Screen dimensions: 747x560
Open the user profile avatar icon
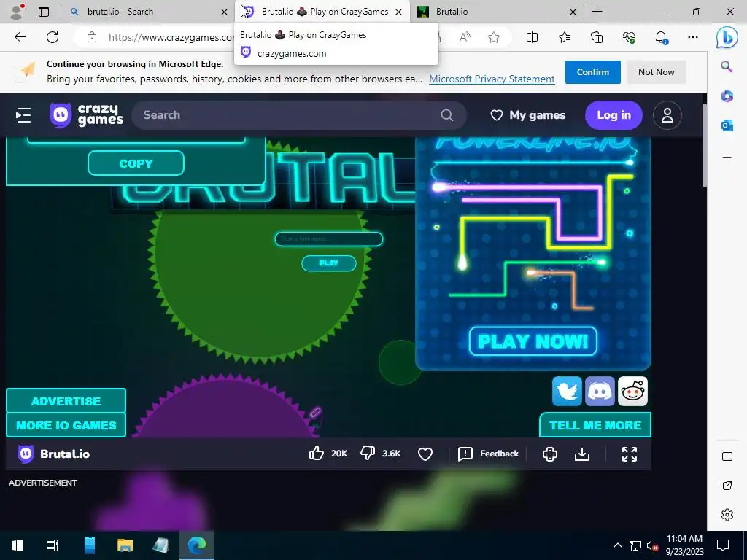tap(667, 115)
